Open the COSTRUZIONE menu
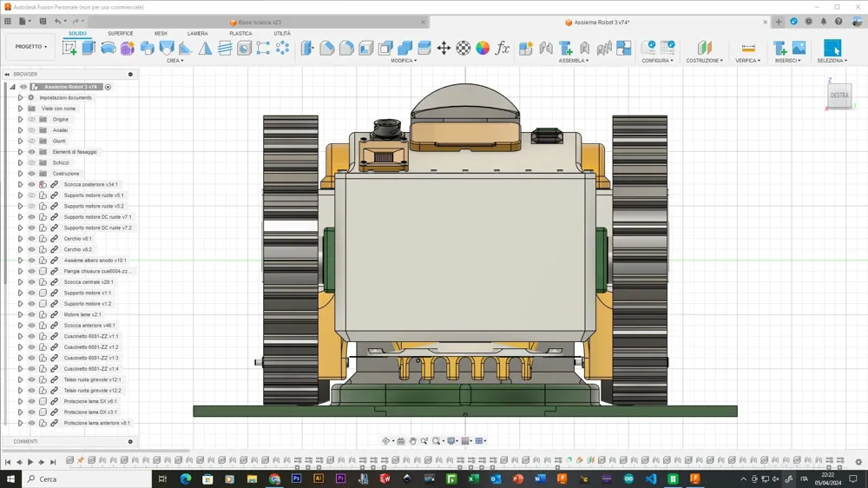This screenshot has height=488, width=868. point(704,61)
